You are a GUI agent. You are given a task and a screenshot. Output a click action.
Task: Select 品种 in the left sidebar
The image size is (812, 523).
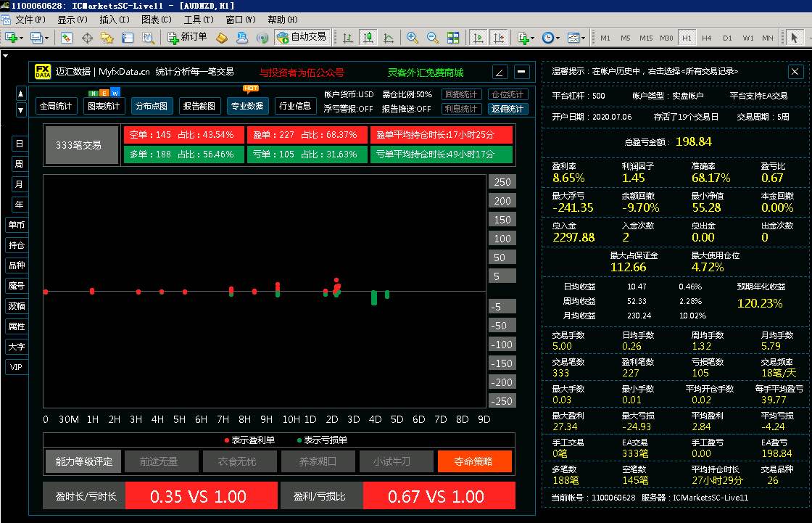(x=17, y=265)
